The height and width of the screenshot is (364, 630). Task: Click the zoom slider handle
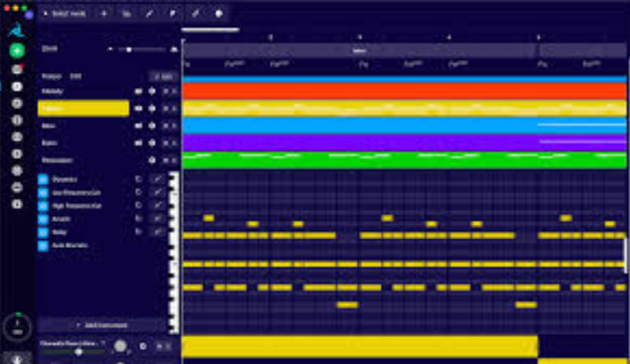[x=129, y=49]
